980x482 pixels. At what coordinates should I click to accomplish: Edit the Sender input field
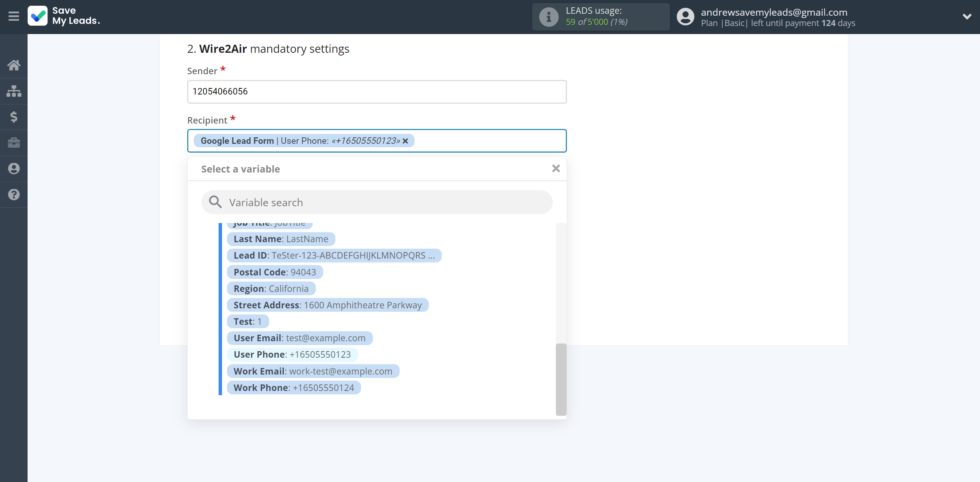[377, 92]
